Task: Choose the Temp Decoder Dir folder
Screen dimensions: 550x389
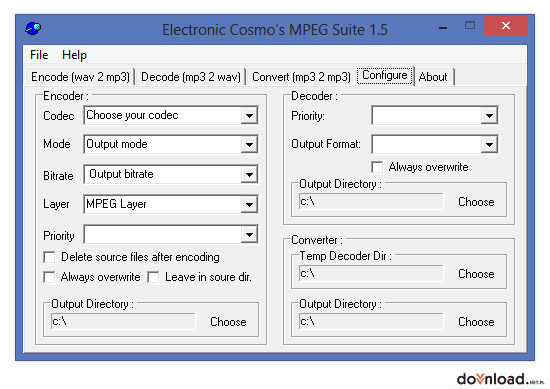Action: 476,274
